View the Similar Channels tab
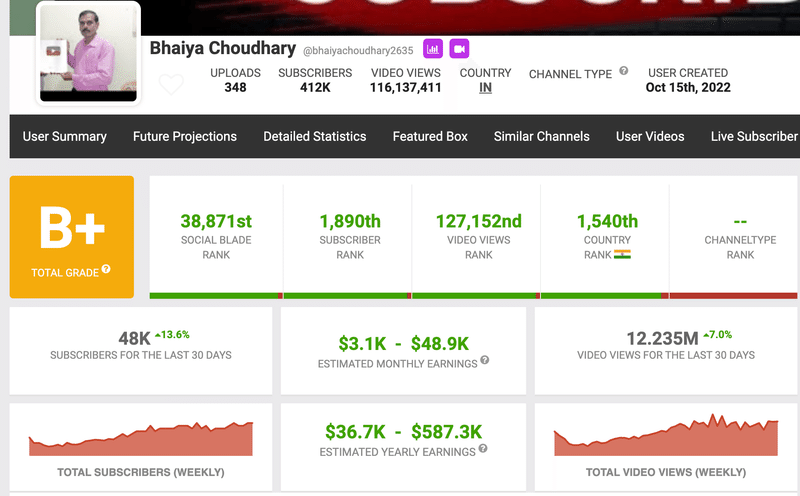 click(541, 136)
